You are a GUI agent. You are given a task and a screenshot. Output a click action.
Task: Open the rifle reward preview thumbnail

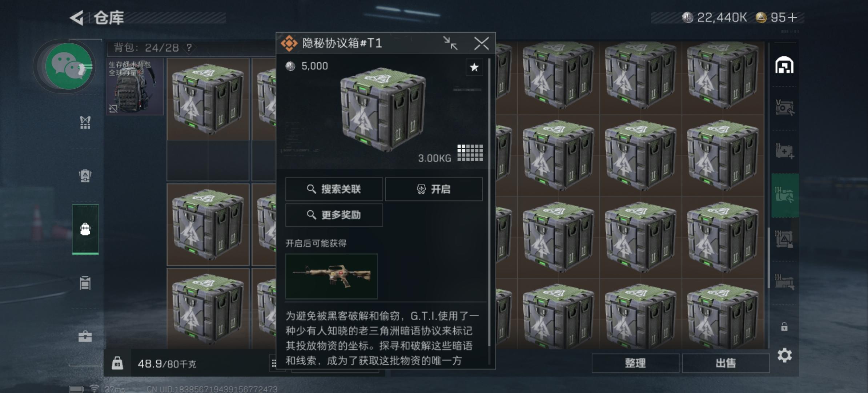[331, 276]
